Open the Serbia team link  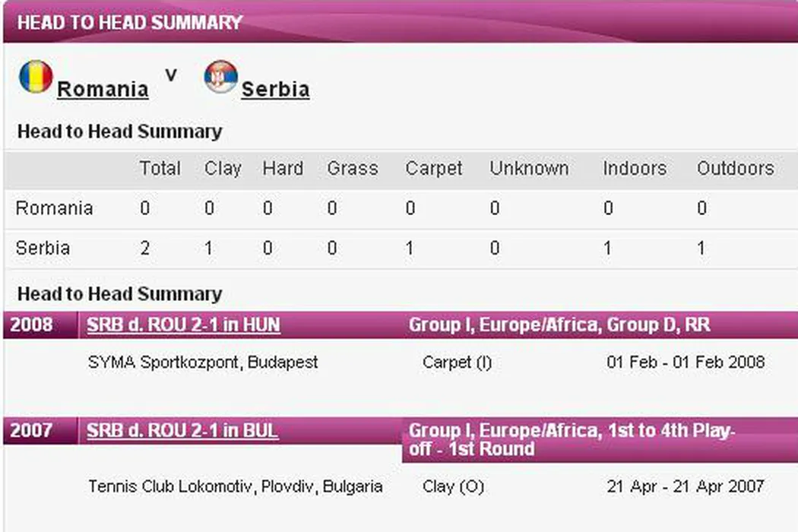[275, 90]
